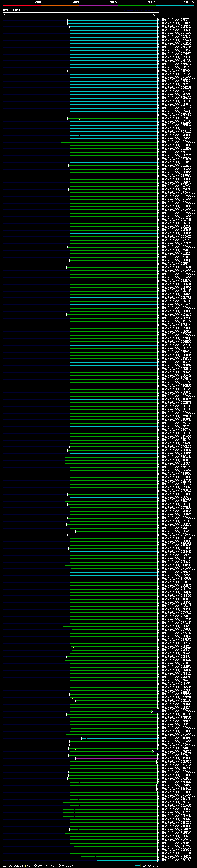Select the UniRef100_P48591 label

[x=176, y=474]
